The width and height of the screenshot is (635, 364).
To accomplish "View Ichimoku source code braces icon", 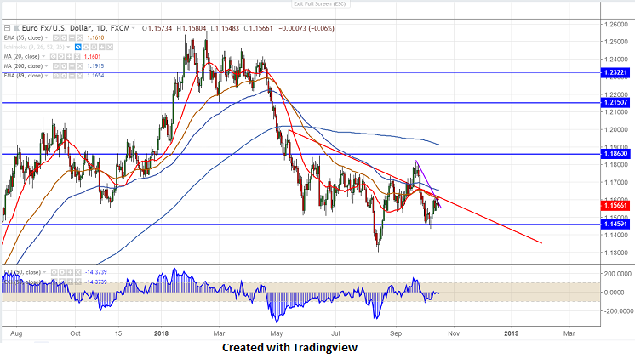I will point(94,48).
